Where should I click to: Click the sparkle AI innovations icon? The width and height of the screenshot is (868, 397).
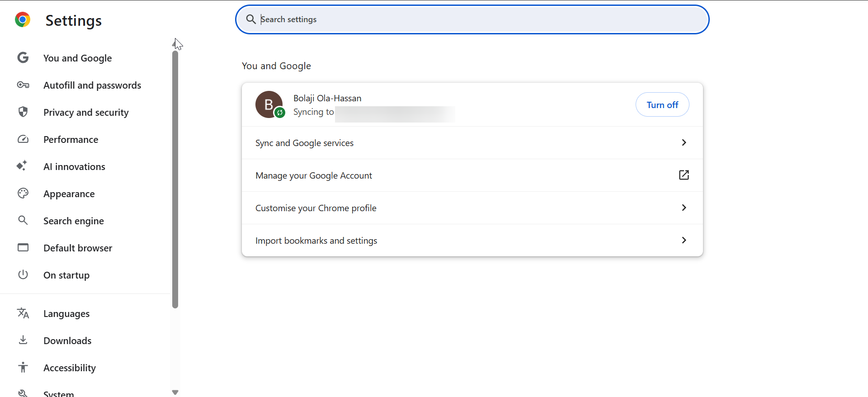pyautogui.click(x=22, y=166)
